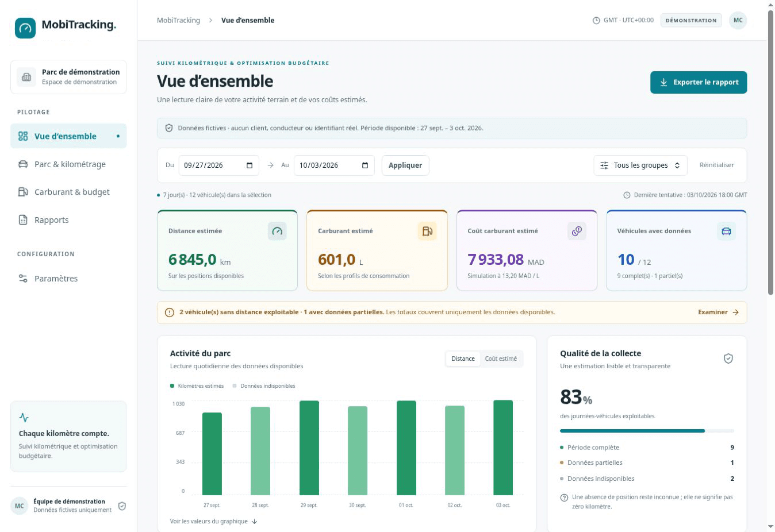Click the Kilomètres estimés green legend swatch
775x532 pixels.
click(x=172, y=386)
